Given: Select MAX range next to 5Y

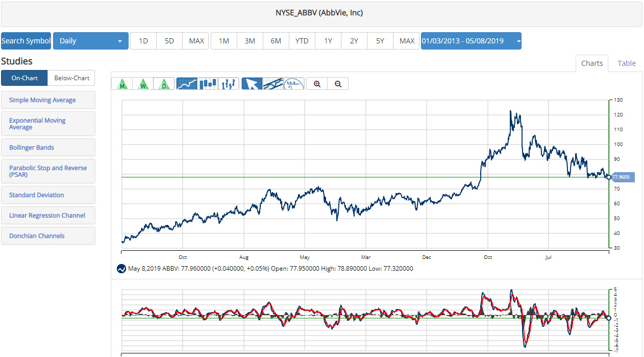Looking at the screenshot, I should (407, 41).
